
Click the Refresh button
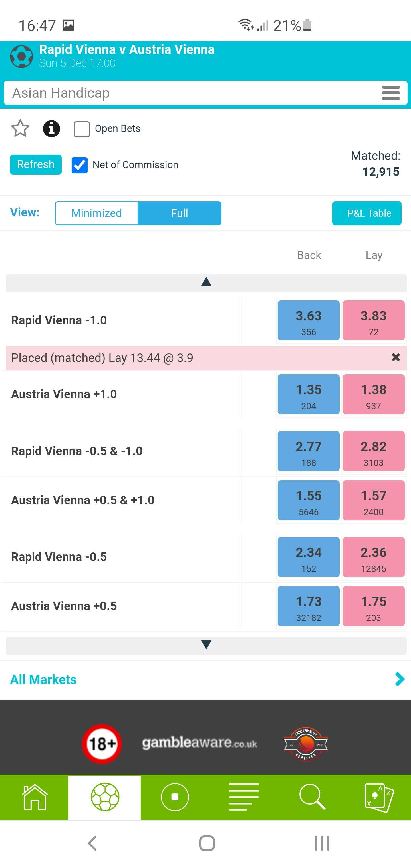36,165
